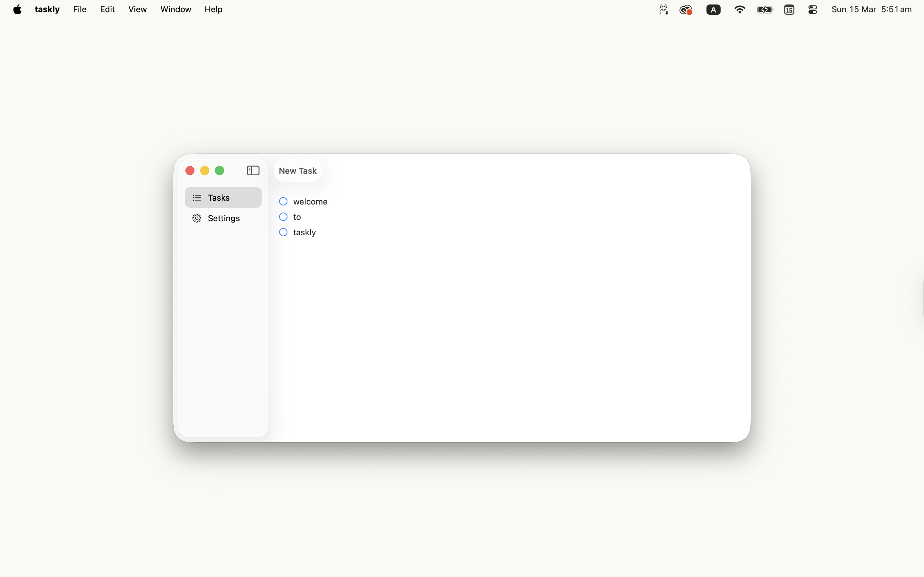The image size is (924, 577).
Task: Select the taskly task text
Action: pos(304,232)
